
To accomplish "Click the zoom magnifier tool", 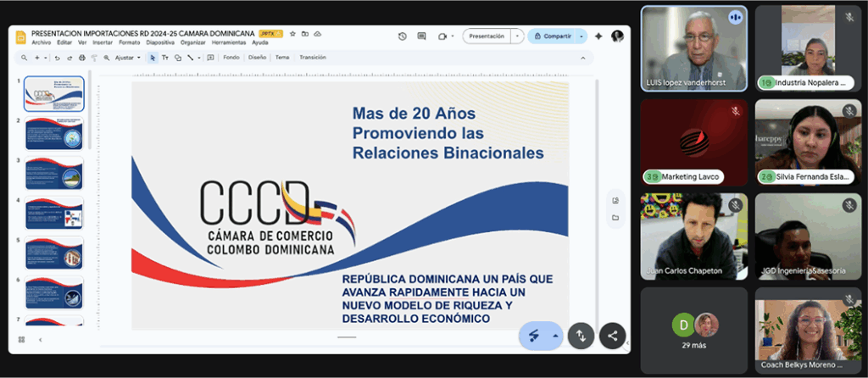I will pyautogui.click(x=107, y=58).
